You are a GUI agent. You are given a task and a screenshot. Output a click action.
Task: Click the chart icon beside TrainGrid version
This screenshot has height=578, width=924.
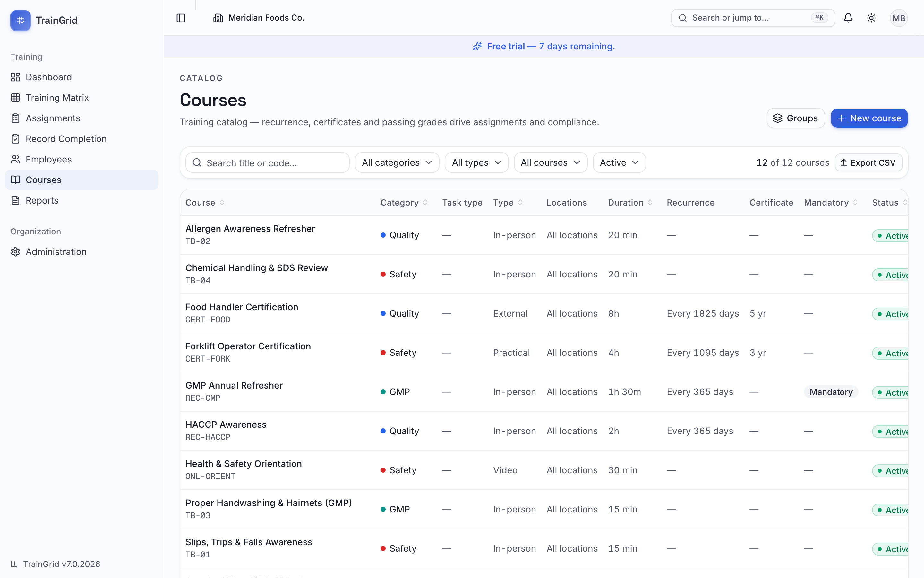[14, 564]
